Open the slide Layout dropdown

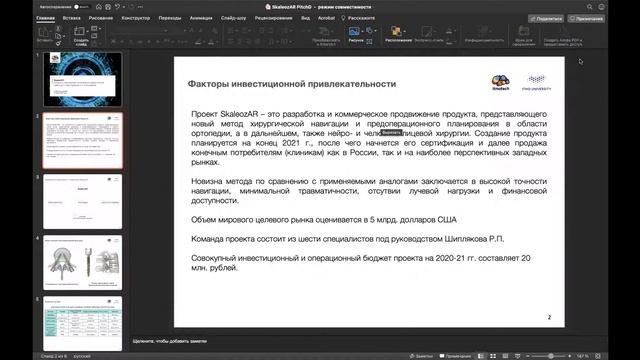point(96,29)
